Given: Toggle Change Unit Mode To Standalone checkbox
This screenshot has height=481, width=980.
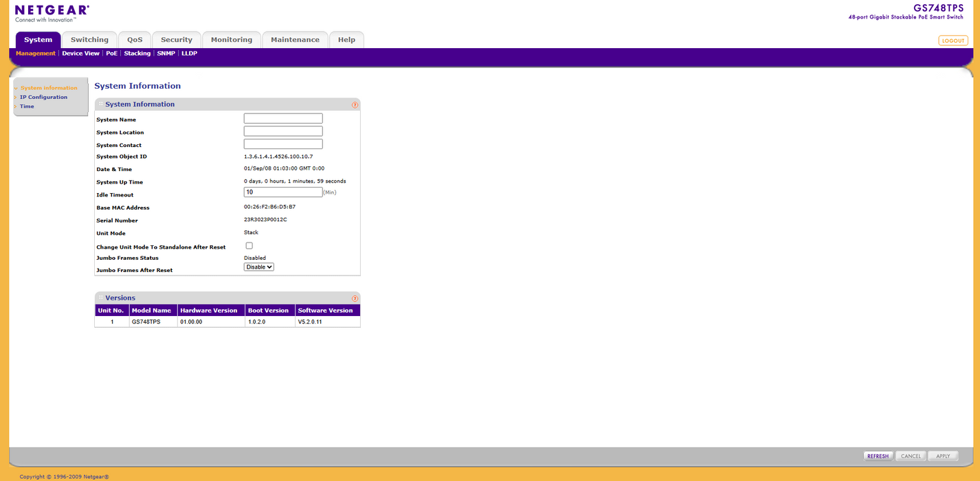Looking at the screenshot, I should coord(249,245).
